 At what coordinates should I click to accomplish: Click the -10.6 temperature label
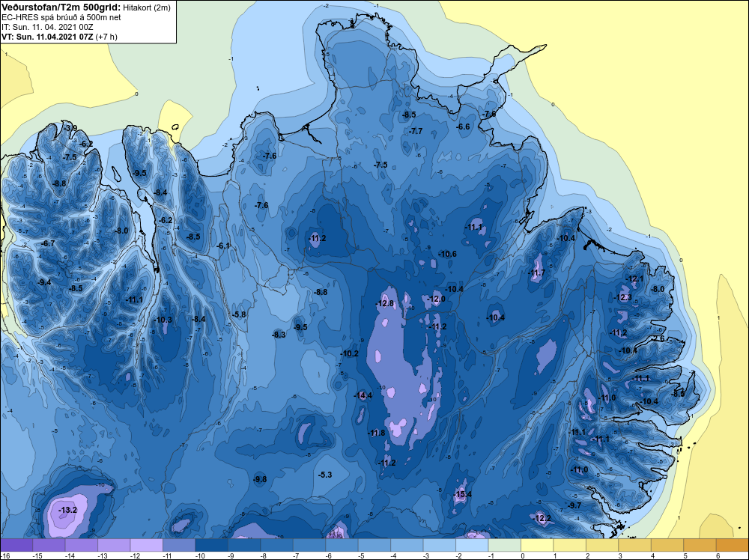pyautogui.click(x=448, y=254)
